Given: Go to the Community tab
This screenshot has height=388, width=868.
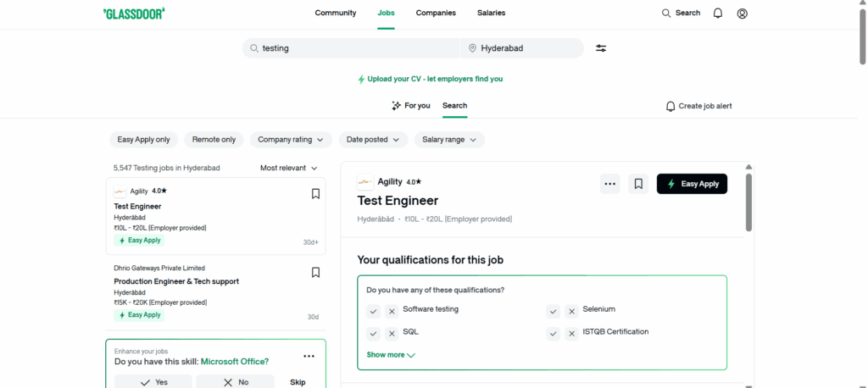Looking at the screenshot, I should click(336, 13).
